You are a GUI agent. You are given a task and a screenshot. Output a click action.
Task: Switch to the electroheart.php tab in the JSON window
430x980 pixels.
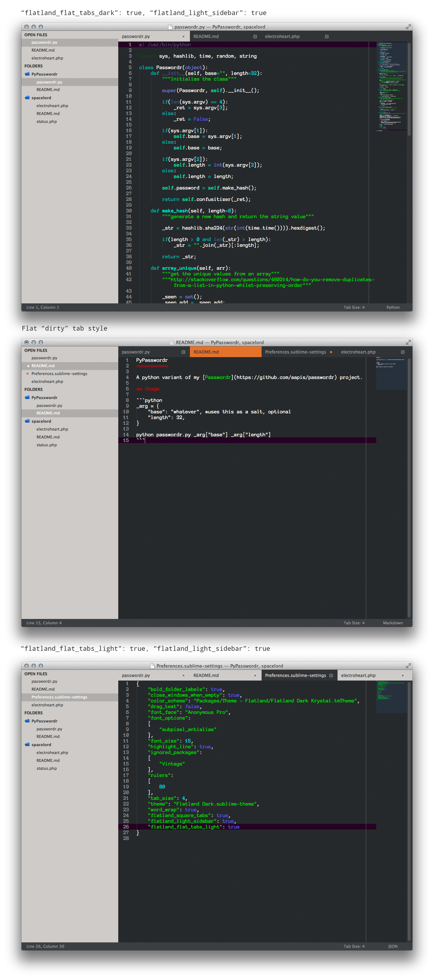click(358, 676)
